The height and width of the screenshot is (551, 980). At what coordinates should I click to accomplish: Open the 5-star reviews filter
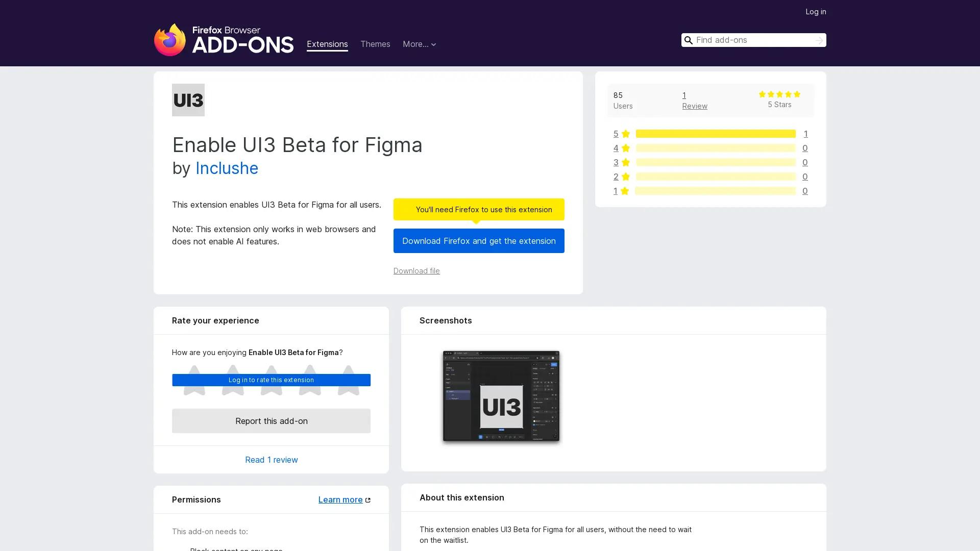[616, 134]
